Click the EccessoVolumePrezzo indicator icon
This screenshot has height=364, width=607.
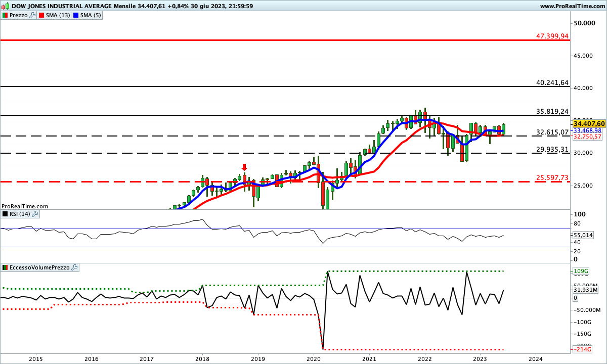5,267
